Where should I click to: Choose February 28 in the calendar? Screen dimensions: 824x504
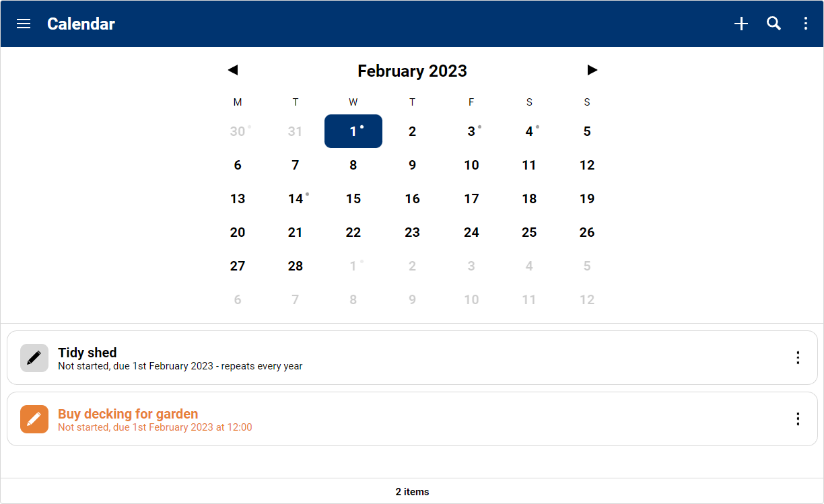coord(296,266)
